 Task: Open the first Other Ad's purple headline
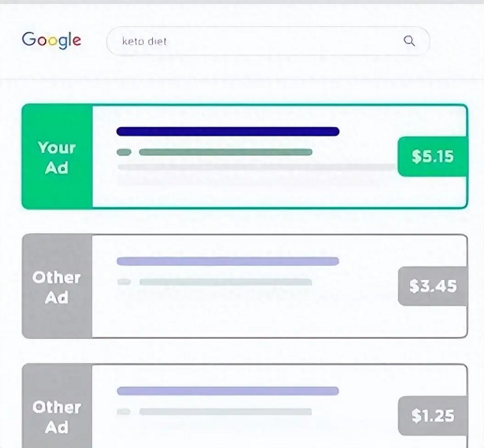227,261
